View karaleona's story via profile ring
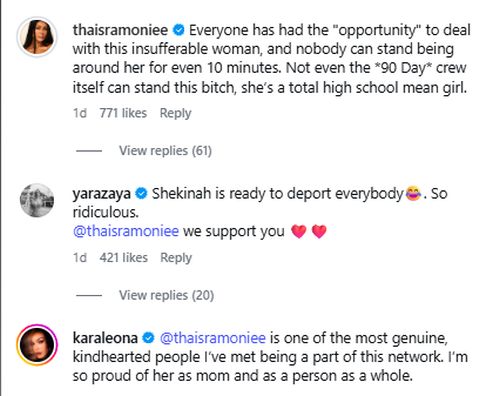The height and width of the screenshot is (396, 500). click(x=37, y=345)
